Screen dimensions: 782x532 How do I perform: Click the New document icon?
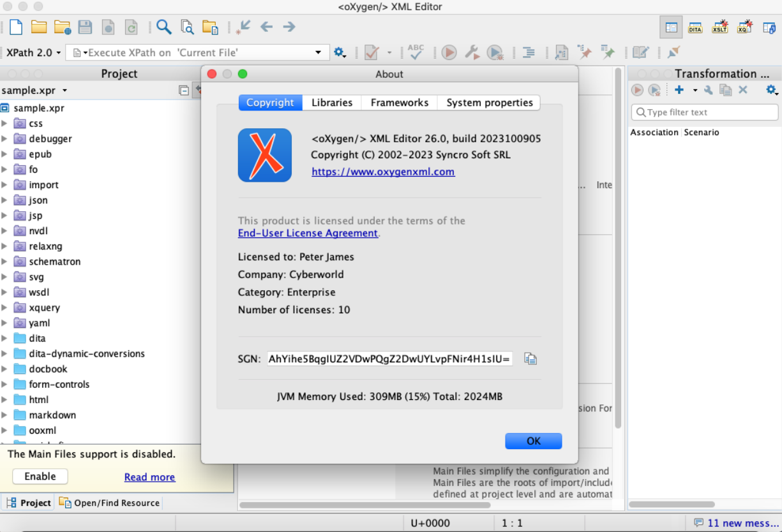coord(16,27)
